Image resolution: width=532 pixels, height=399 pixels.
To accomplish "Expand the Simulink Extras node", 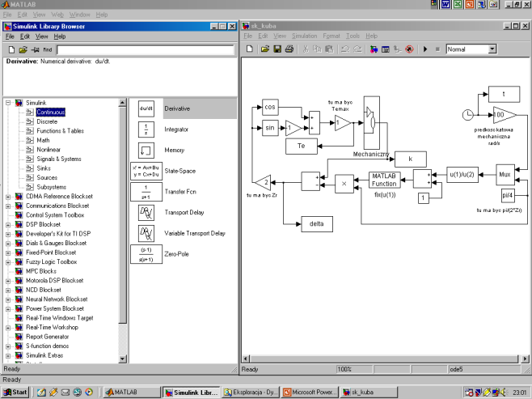I will click(x=8, y=356).
